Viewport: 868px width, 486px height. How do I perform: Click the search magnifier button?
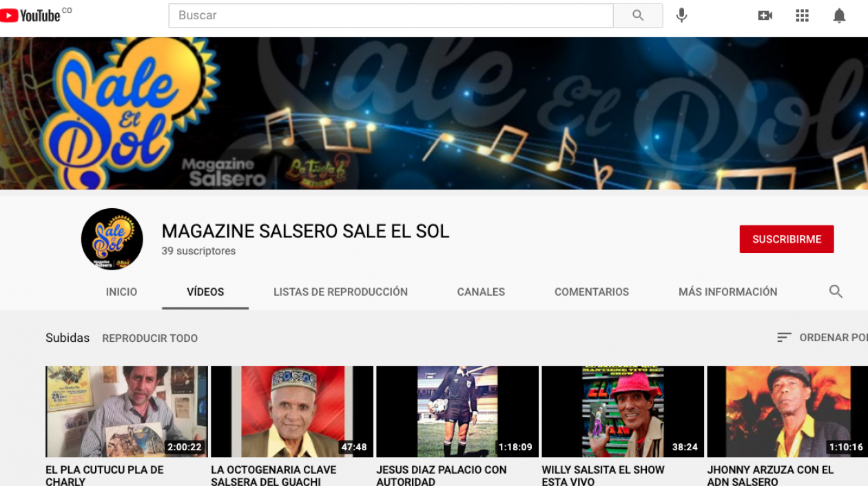(637, 14)
